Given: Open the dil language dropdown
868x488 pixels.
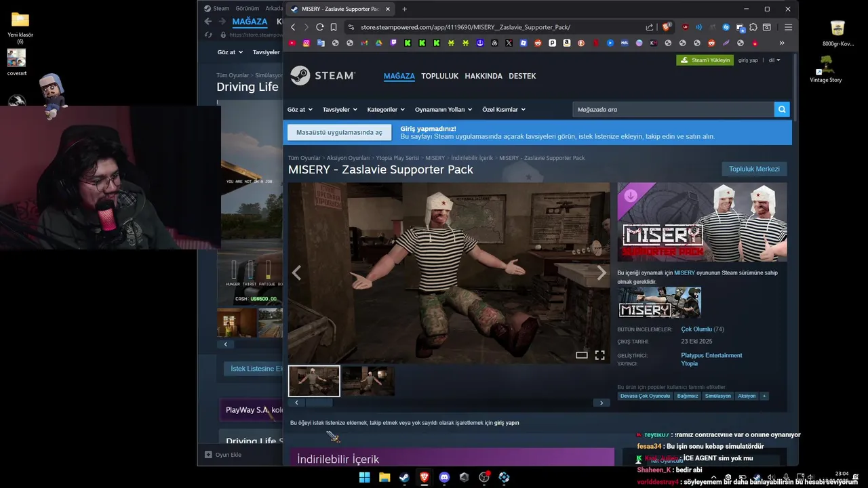Looking at the screenshot, I should [x=774, y=60].
